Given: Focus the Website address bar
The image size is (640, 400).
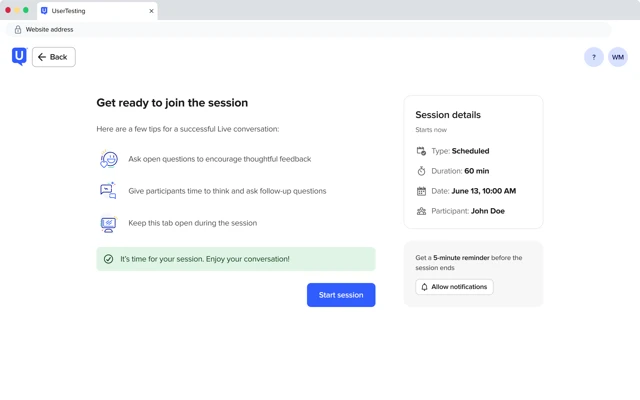Looking at the screenshot, I should 309,29.
